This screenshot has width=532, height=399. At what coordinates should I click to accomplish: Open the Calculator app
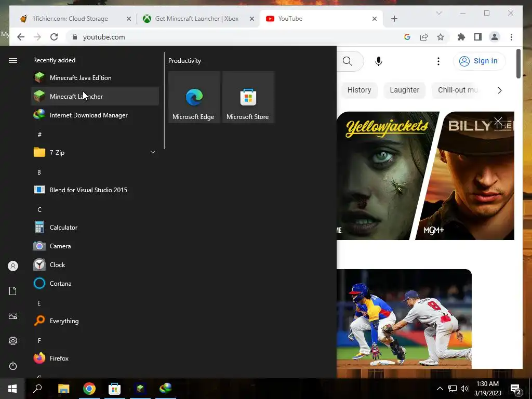coord(95,228)
